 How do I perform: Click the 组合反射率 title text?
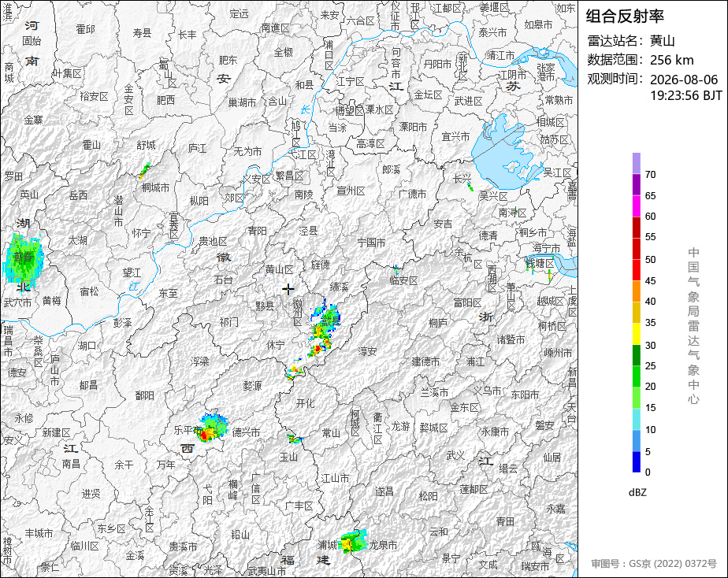point(625,17)
